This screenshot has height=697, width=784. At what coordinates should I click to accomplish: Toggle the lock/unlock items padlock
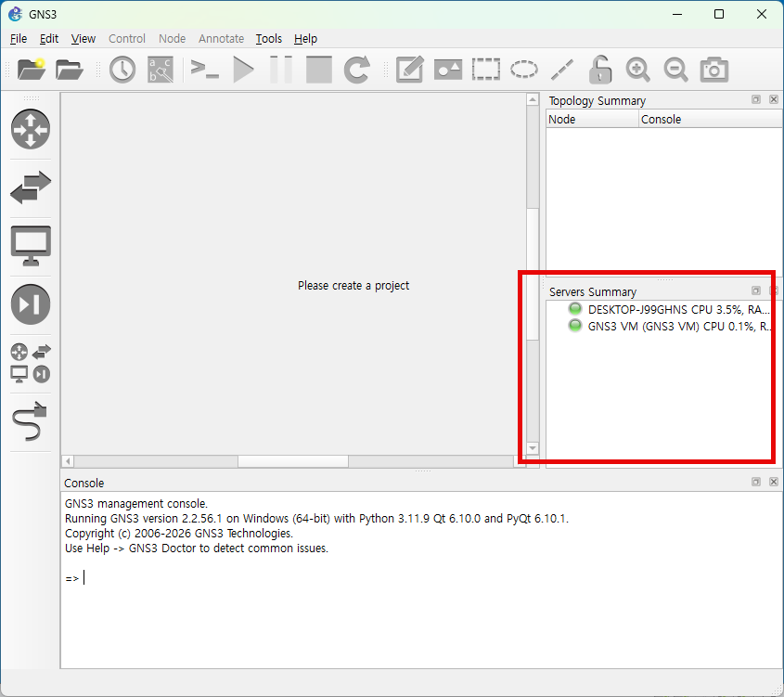coord(600,70)
